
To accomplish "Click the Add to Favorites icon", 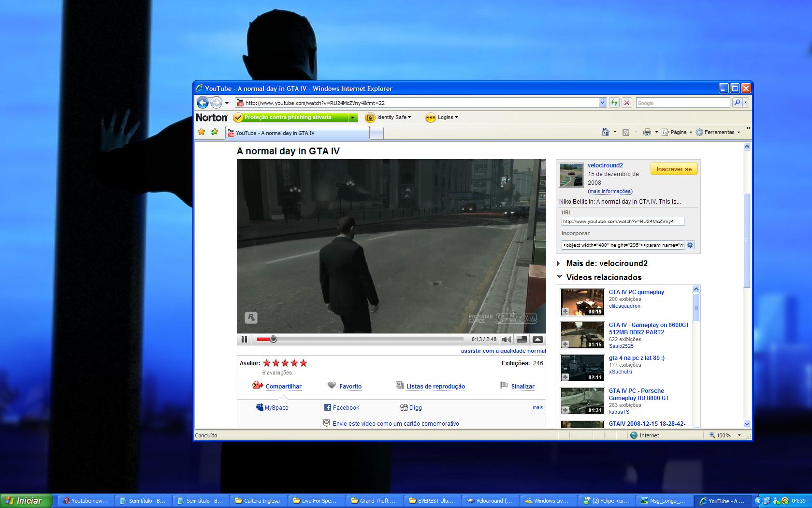I will tap(215, 132).
